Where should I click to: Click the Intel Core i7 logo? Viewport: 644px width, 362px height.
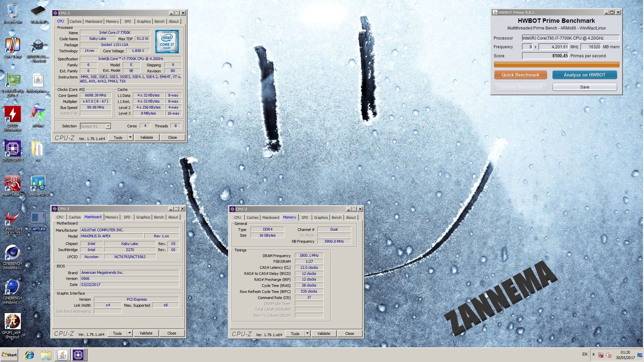pos(167,42)
